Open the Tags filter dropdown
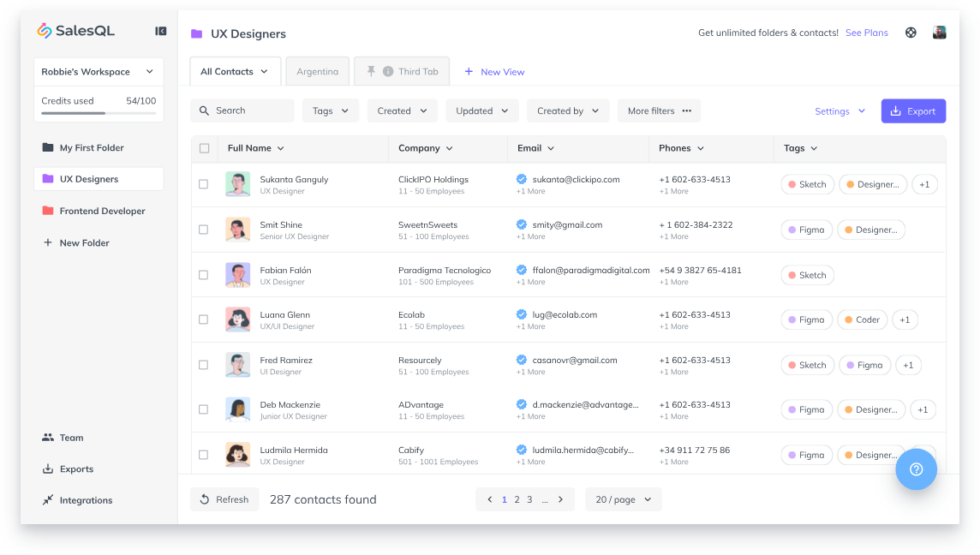 tap(330, 110)
